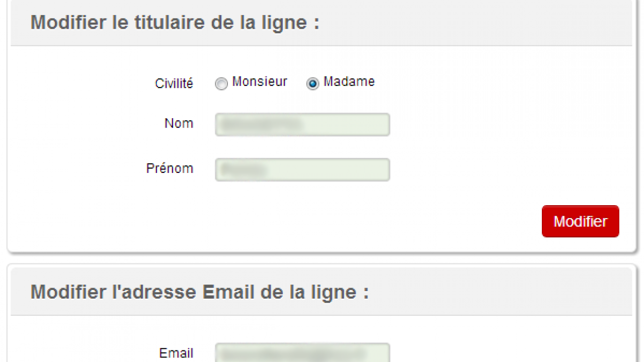Click the Nom field label
The image size is (644, 362).
pyautogui.click(x=179, y=123)
